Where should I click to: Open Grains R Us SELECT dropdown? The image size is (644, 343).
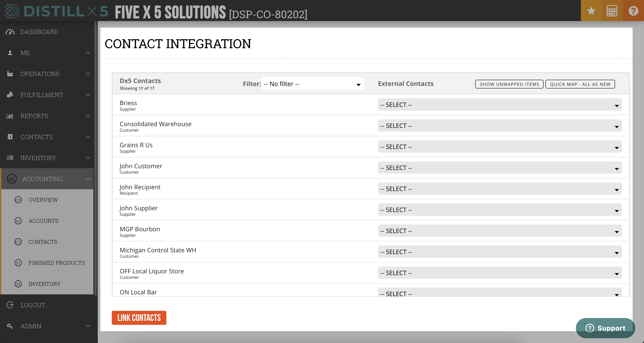500,147
